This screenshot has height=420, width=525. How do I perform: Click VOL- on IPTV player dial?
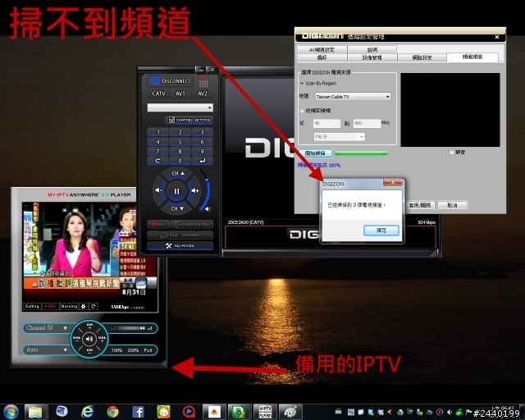point(76,339)
